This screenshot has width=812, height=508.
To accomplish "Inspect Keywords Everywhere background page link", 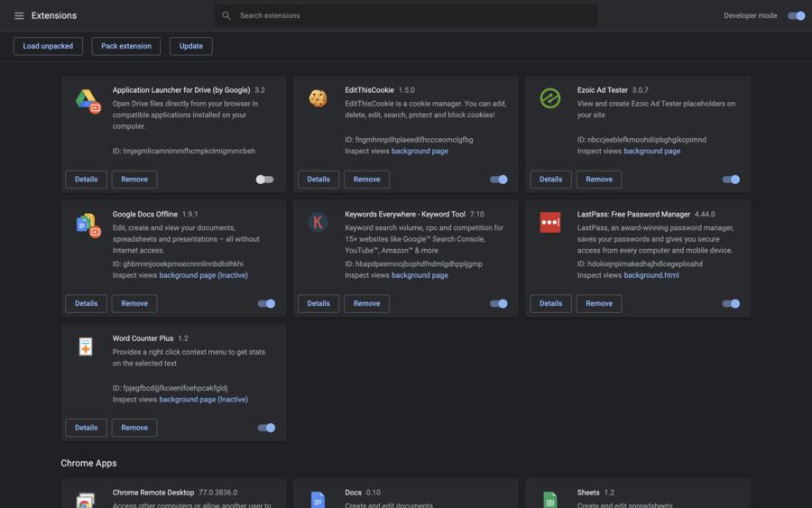I will click(420, 275).
